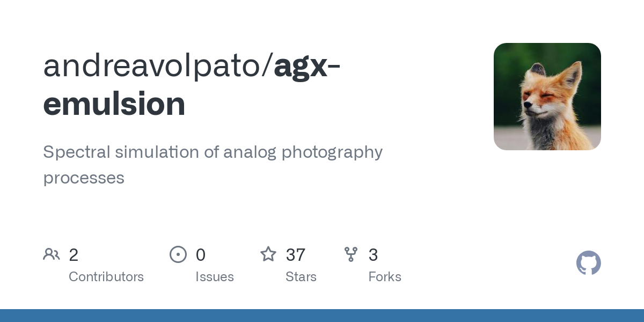This screenshot has height=322, width=644.
Task: Click the Forks label
Action: pos(385,277)
